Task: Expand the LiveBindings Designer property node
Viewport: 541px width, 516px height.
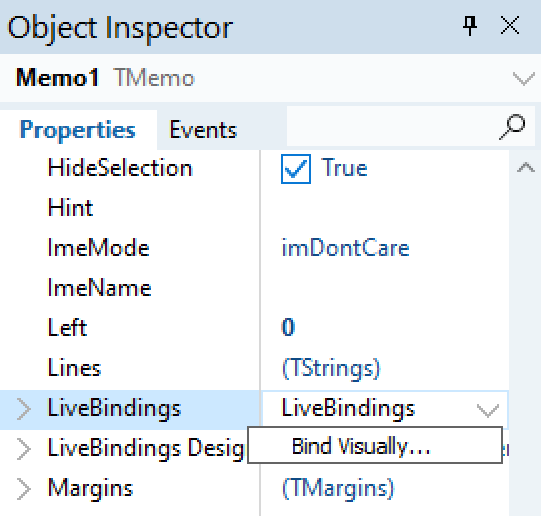Action: tap(23, 449)
